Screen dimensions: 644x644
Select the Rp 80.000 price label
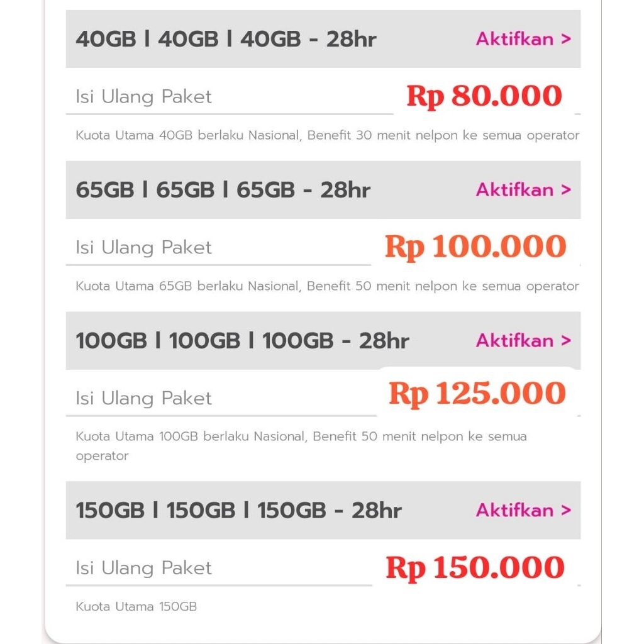pos(483,96)
